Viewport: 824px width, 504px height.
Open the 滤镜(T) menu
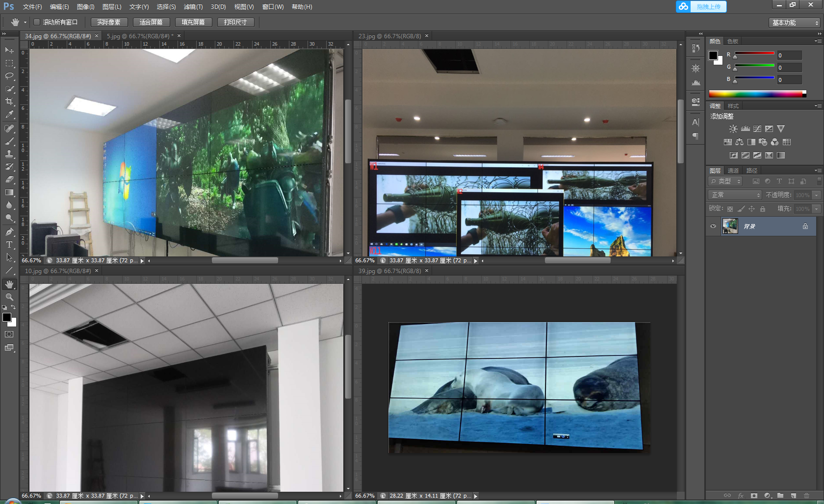pos(193,7)
